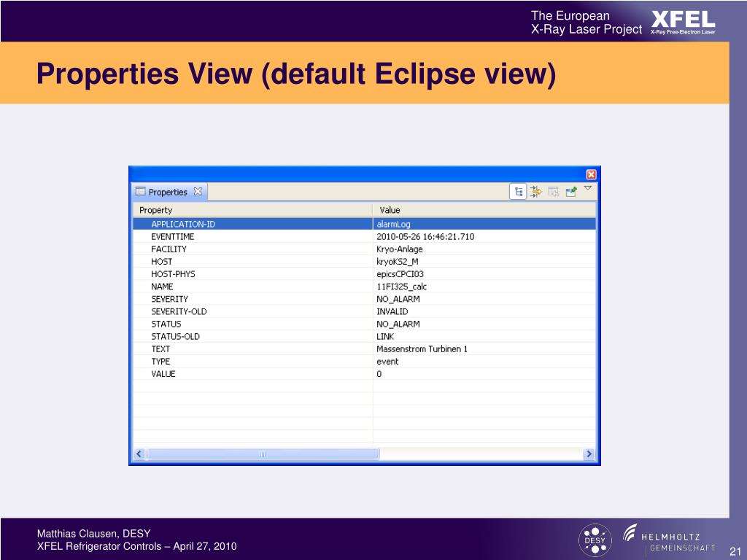Toggle Show Advanced Properties icon

[x=535, y=192]
